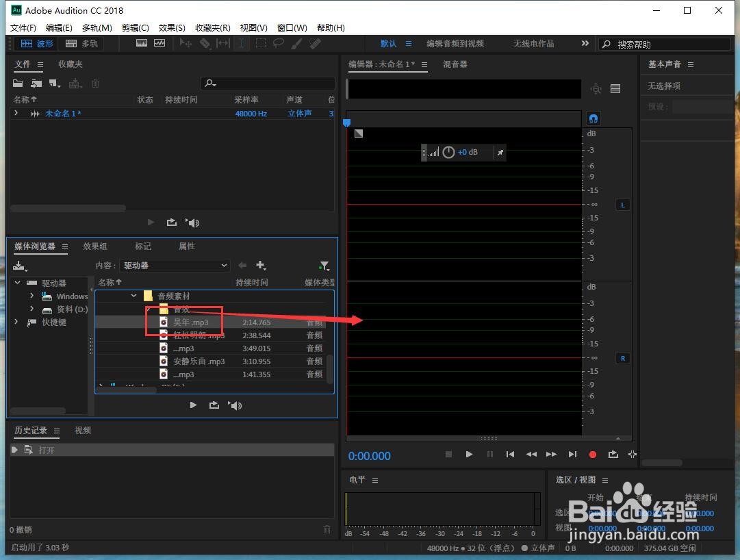Expand the Windows drive tree node
Image resolution: width=740 pixels, height=560 pixels.
(31, 295)
